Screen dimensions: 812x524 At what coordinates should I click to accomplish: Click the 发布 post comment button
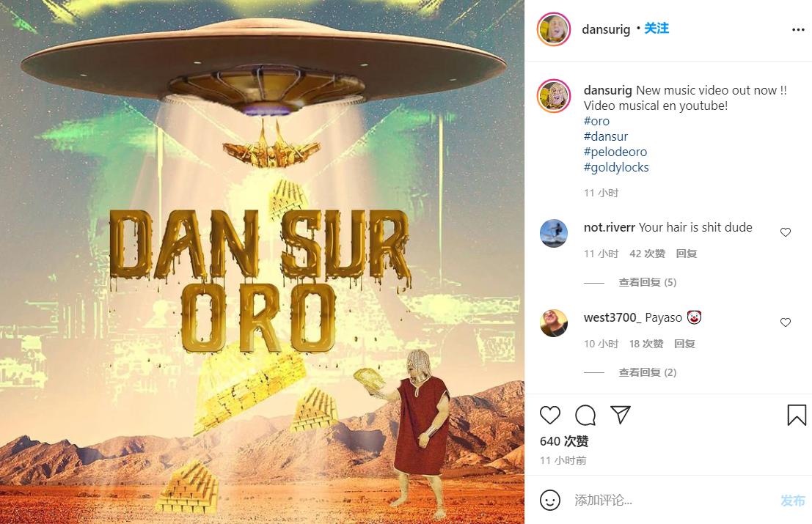(x=793, y=501)
